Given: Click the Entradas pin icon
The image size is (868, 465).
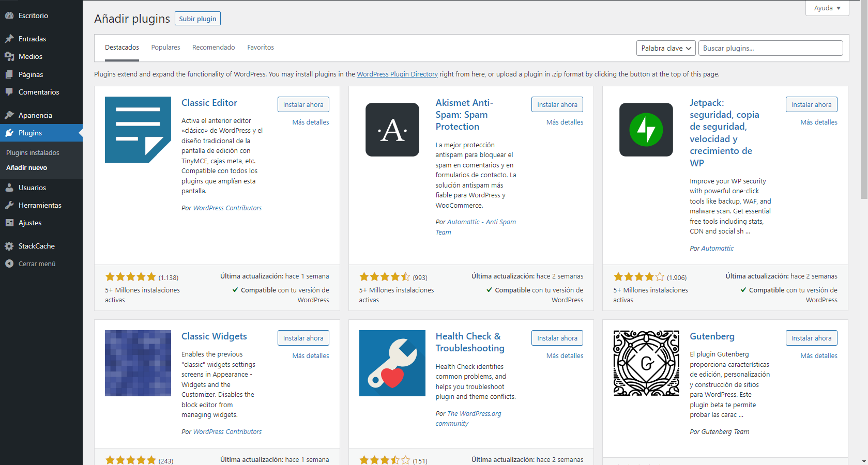Looking at the screenshot, I should pos(9,39).
